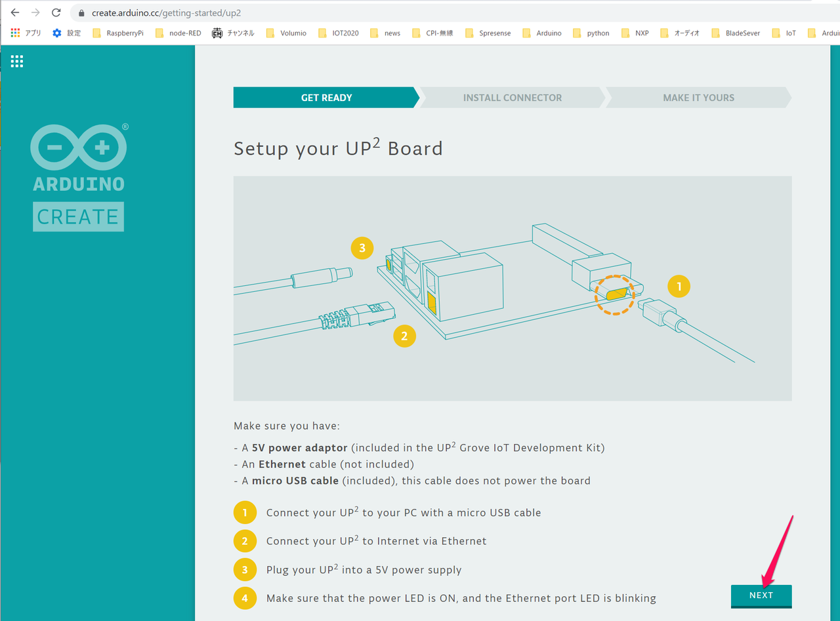840x621 pixels.
Task: Select the INSTALL CONNECTOR step tab
Action: [513, 98]
